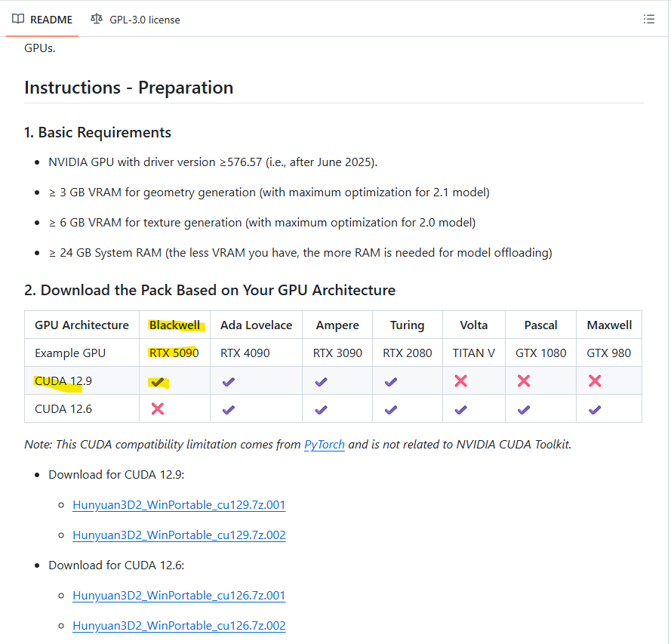Click the red X under Pascal CUDA 12.9
The image size is (671, 644).
[x=524, y=381]
